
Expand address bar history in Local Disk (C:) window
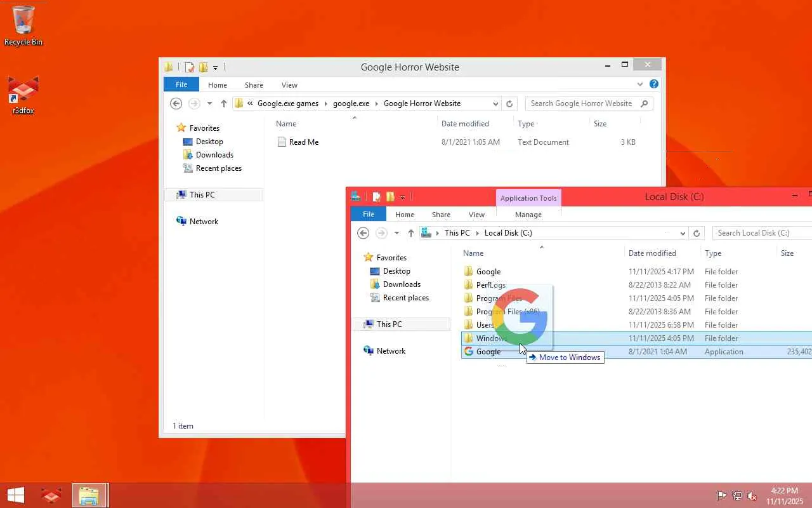[x=683, y=233]
